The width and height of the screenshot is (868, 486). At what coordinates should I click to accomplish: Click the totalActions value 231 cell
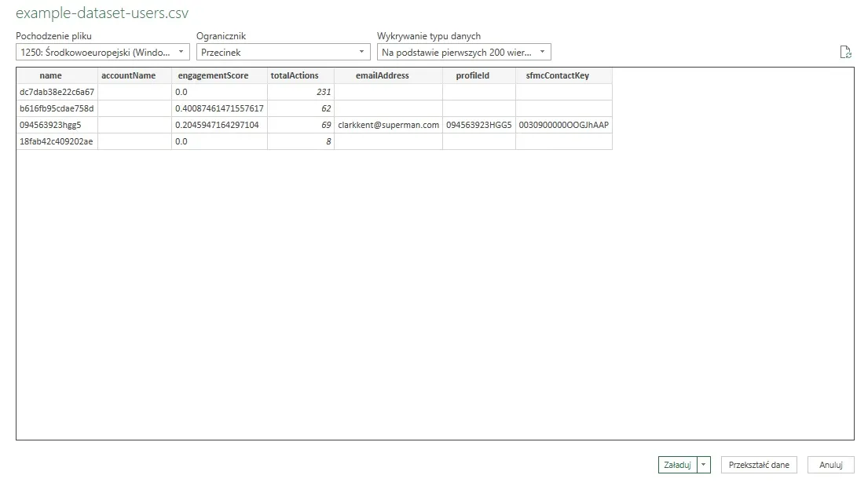(324, 92)
